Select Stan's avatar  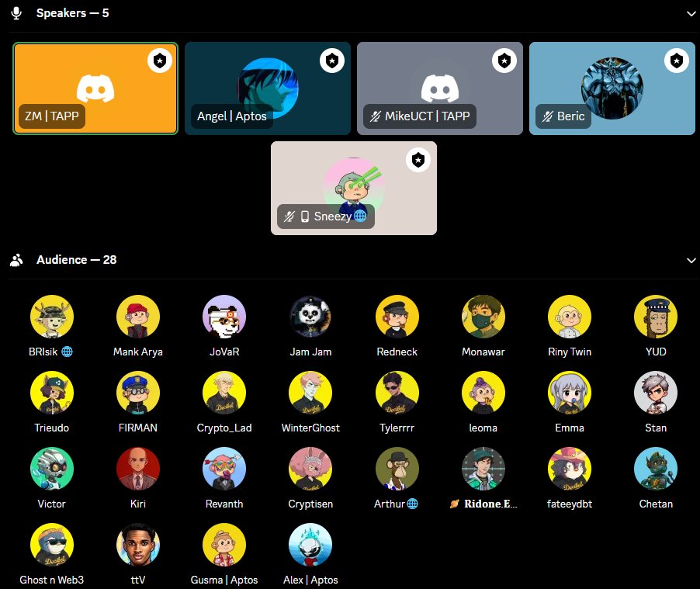click(655, 393)
